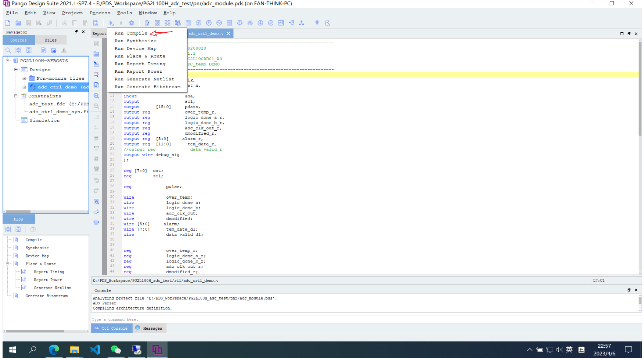
Task: Click the gear settings toolbar icon
Action: [132, 23]
